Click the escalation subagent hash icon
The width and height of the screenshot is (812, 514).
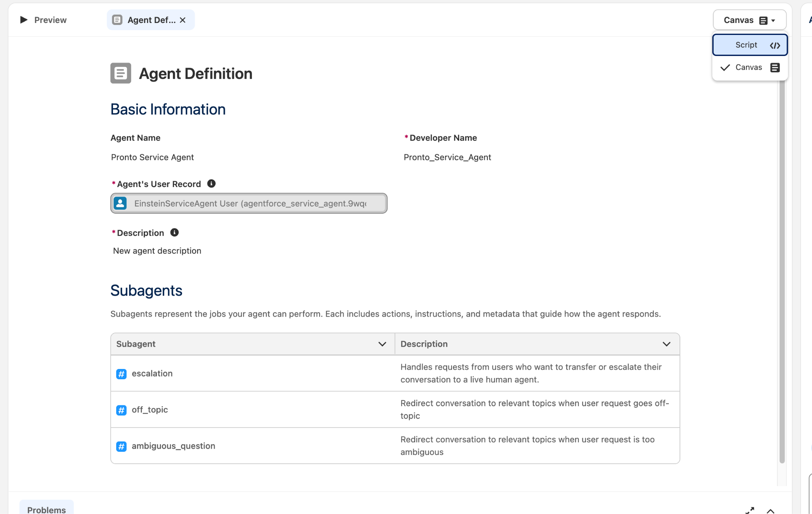[121, 374]
